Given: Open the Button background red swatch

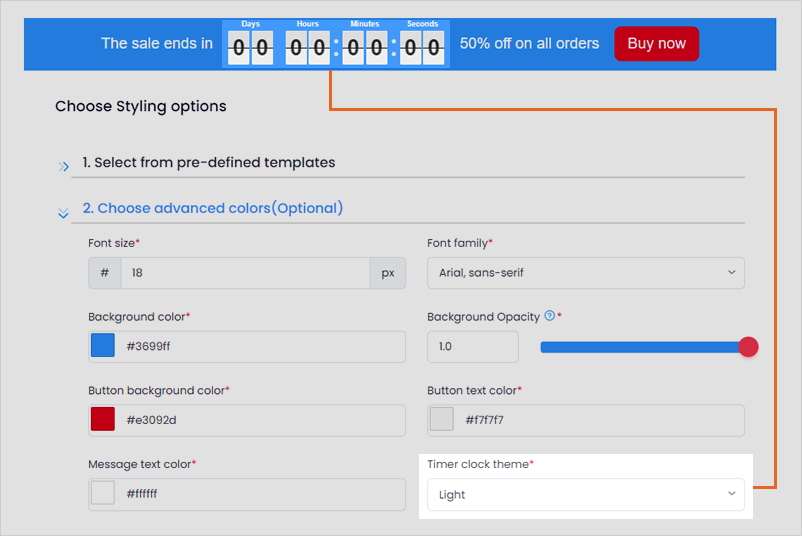Looking at the screenshot, I should (103, 419).
